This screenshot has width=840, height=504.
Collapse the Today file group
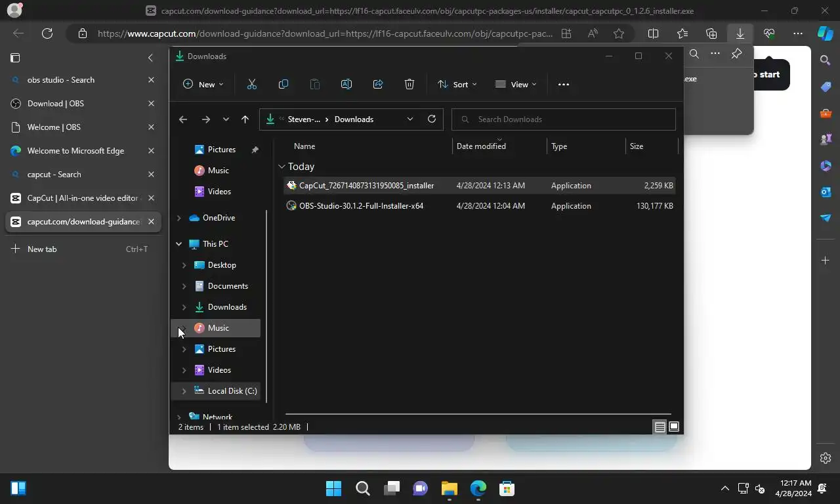coord(282,167)
